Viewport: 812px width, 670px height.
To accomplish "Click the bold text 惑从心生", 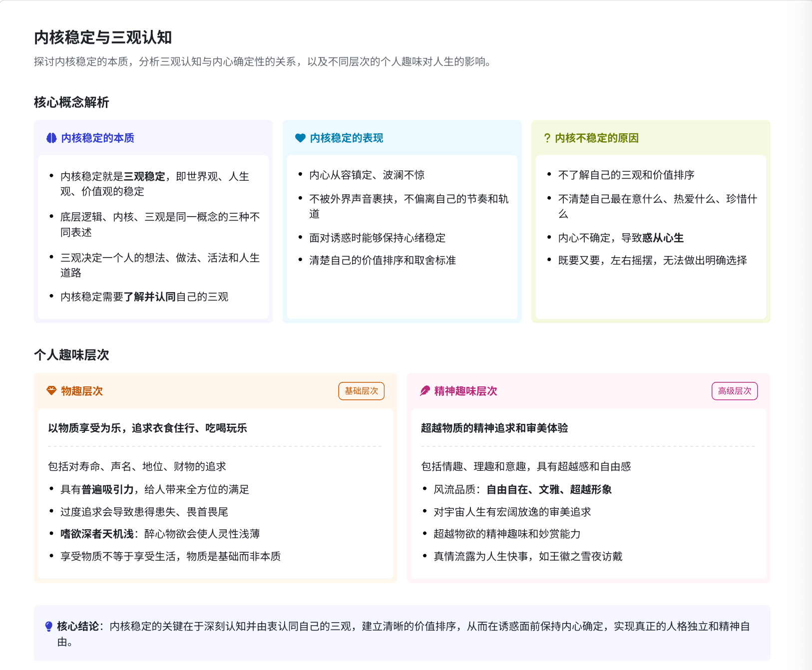I will [663, 238].
